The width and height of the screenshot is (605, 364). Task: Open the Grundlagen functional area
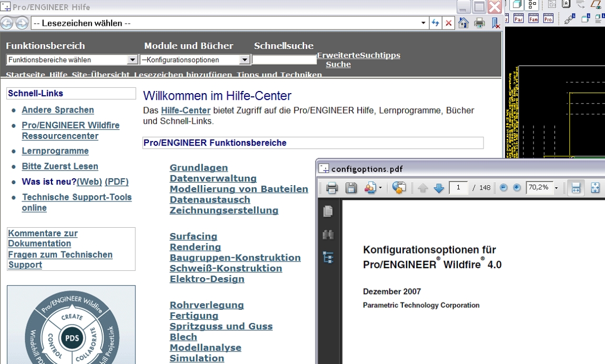point(199,168)
